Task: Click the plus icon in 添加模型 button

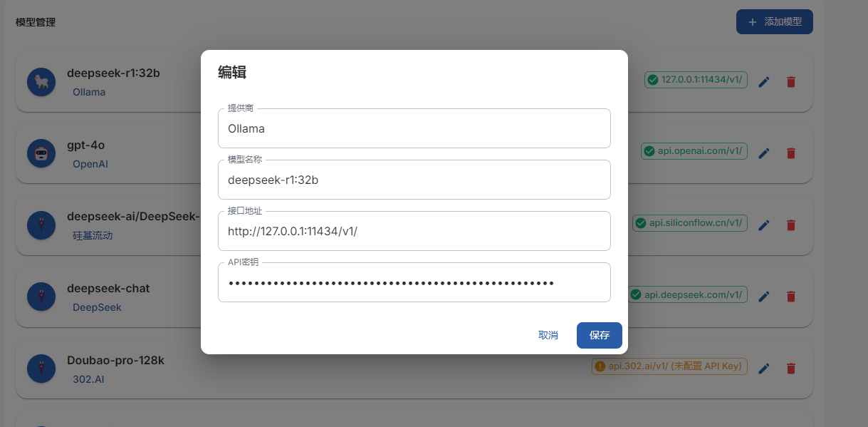Action: pyautogui.click(x=753, y=22)
